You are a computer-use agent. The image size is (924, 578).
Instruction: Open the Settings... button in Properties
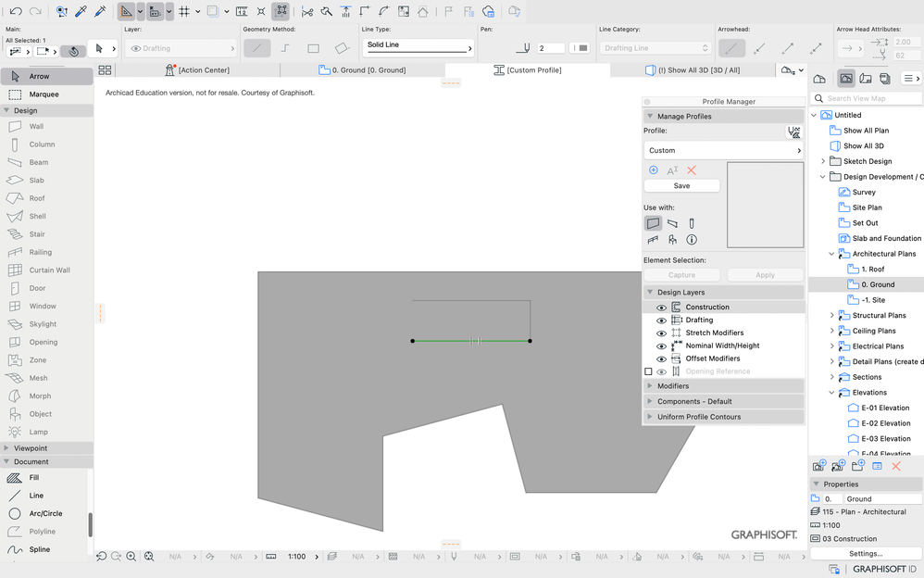pos(866,554)
